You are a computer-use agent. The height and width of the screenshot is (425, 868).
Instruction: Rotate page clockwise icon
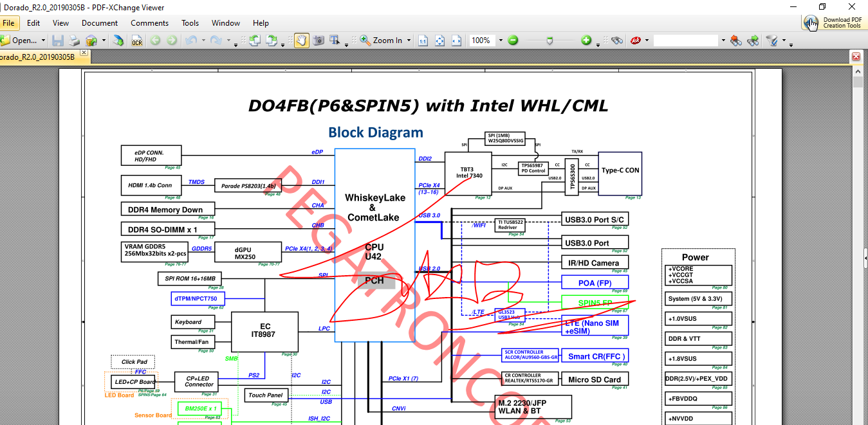272,40
